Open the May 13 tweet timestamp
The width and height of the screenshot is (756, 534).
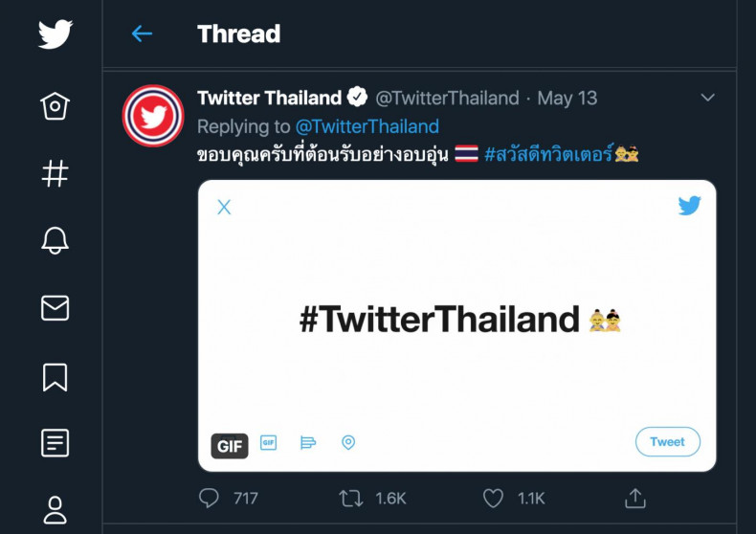[x=567, y=98]
